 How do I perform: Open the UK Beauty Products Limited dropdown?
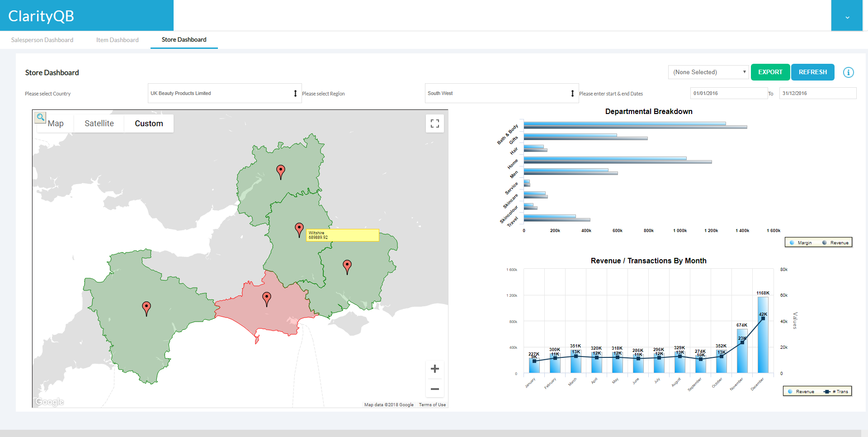pos(224,93)
